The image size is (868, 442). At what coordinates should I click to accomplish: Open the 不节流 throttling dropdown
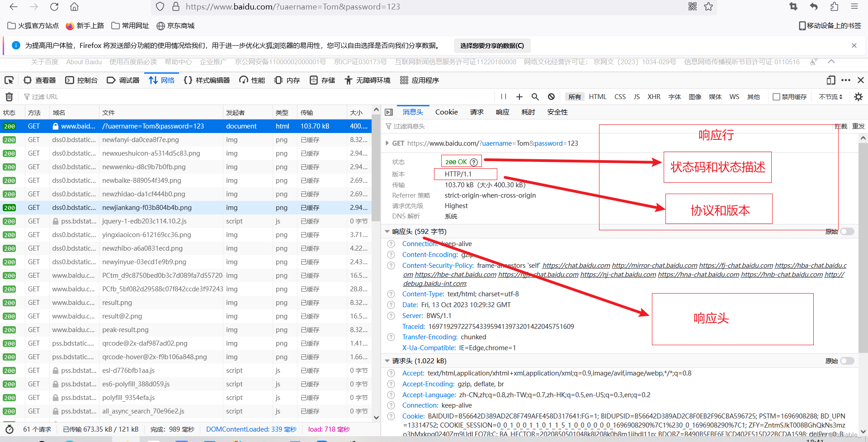[831, 97]
